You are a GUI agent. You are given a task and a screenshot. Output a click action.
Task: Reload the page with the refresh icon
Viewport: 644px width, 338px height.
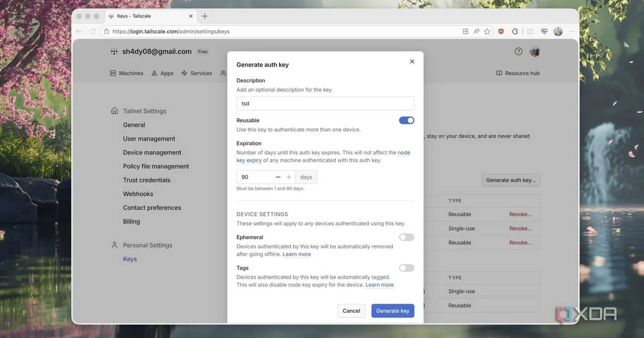click(93, 32)
